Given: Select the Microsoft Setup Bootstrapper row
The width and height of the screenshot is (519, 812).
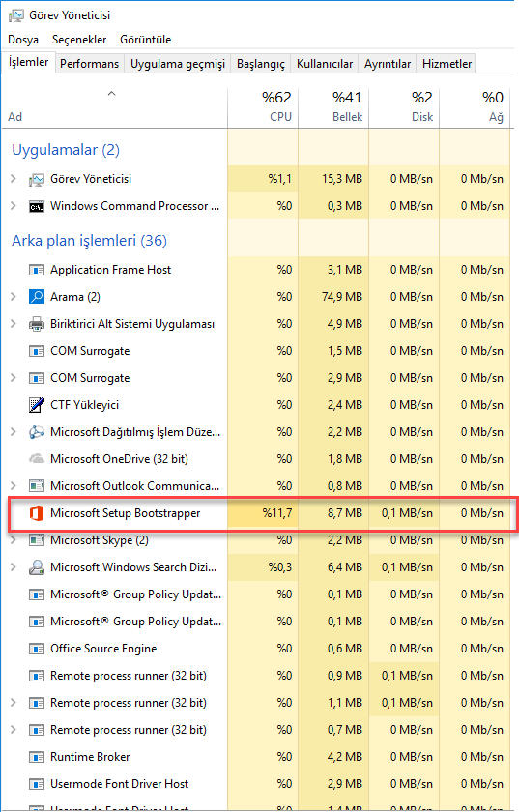Looking at the screenshot, I should point(263,513).
